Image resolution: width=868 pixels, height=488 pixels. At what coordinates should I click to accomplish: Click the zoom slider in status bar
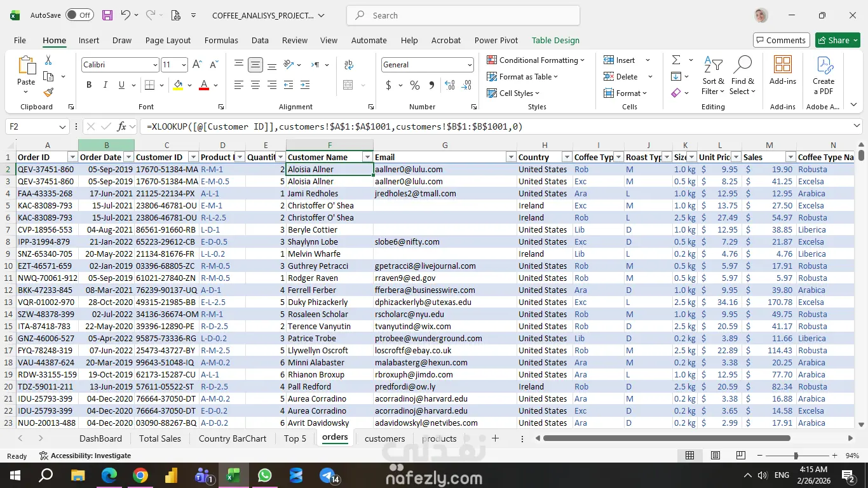(796, 456)
